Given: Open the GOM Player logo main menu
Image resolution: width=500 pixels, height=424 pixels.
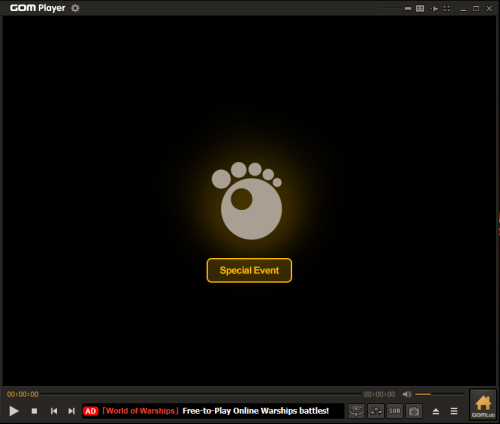Looking at the screenshot, I should [37, 8].
